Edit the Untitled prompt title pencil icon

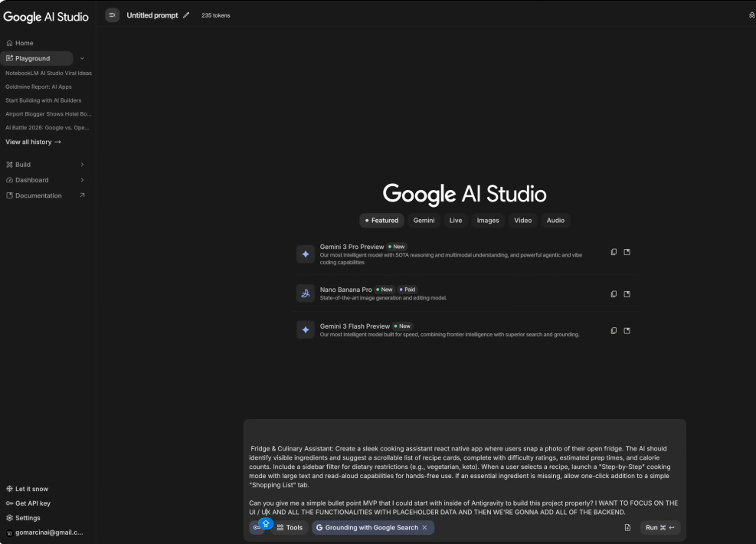[186, 15]
